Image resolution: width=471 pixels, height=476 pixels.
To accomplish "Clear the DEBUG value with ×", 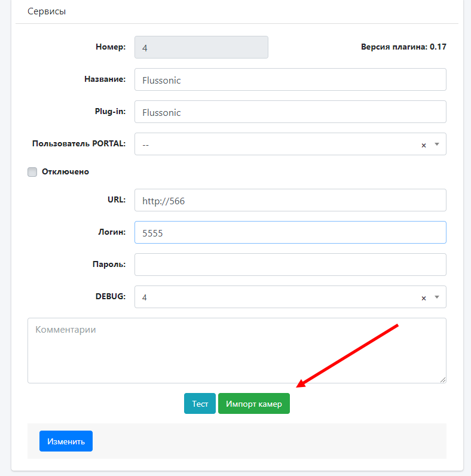I will click(424, 298).
